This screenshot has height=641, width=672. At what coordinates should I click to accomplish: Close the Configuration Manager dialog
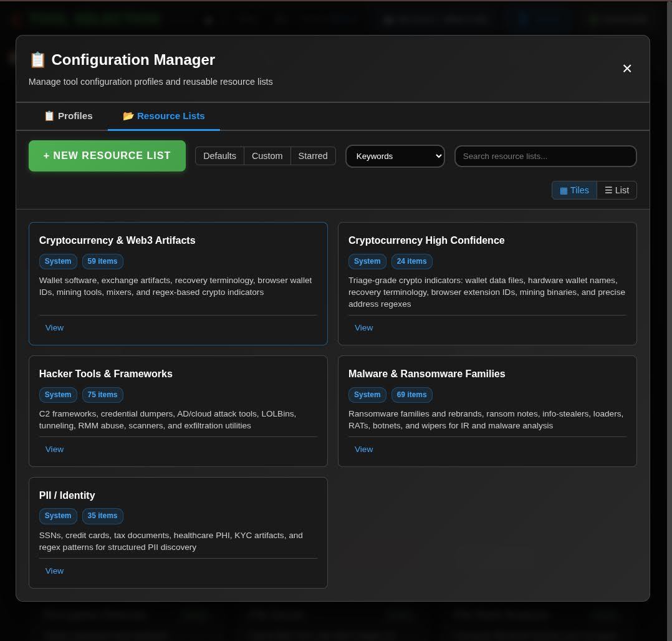[x=626, y=69]
